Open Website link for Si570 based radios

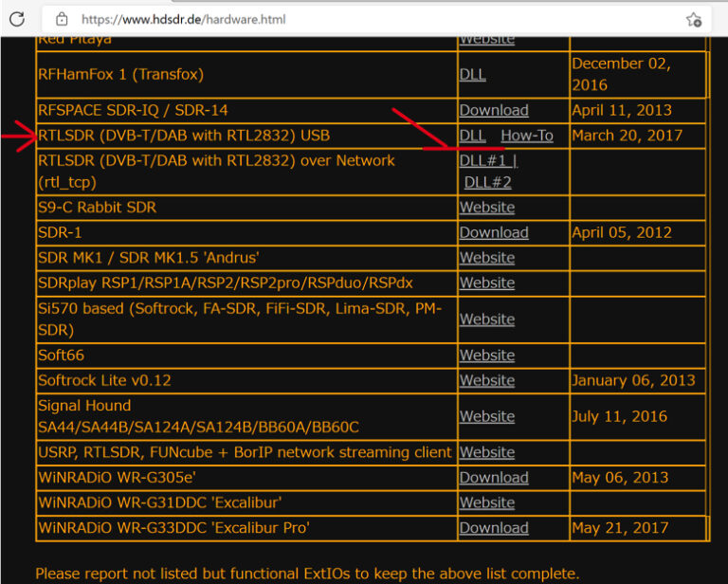click(486, 319)
